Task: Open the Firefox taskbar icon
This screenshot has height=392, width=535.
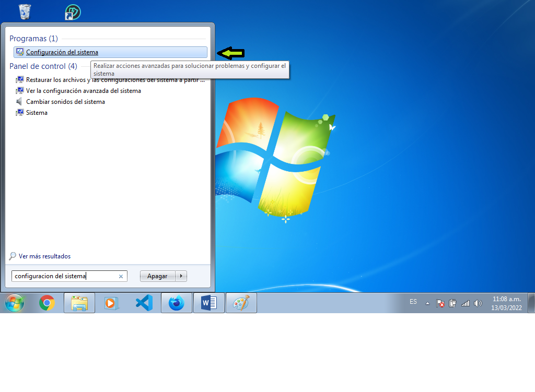Action: [177, 303]
